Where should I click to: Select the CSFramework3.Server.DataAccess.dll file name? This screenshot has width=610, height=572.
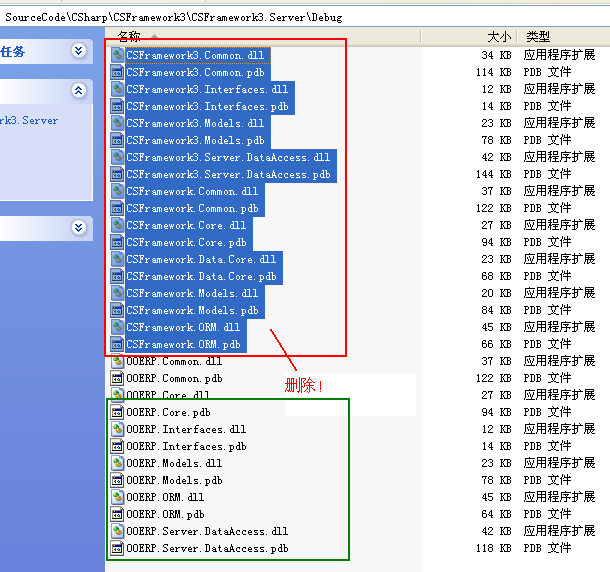228,158
